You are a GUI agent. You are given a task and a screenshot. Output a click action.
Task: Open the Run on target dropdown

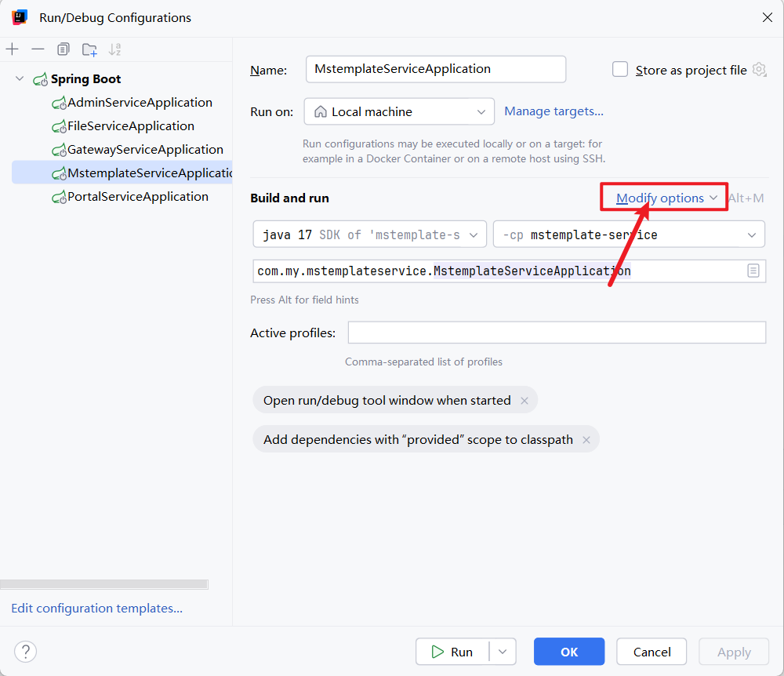[399, 111]
